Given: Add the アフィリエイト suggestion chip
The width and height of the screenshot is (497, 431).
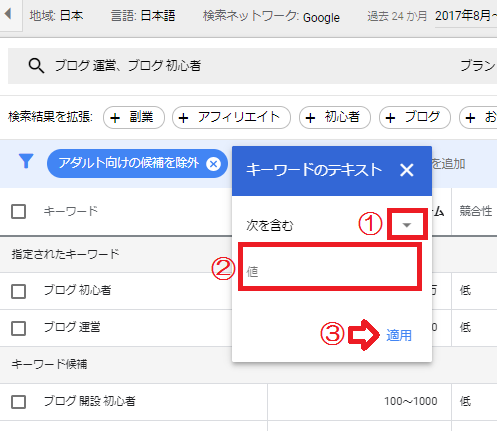Looking at the screenshot, I should [x=231, y=117].
